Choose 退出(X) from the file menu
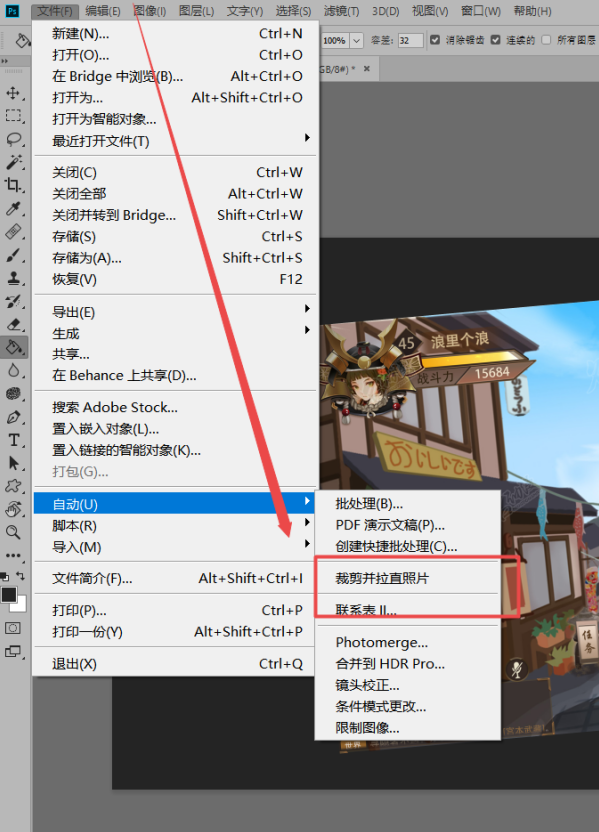The height and width of the screenshot is (832, 599). [176, 664]
